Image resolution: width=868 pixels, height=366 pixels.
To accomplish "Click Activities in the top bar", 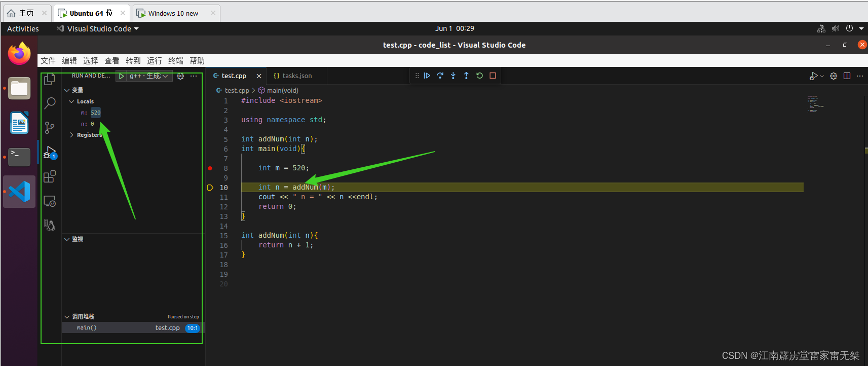I will pyautogui.click(x=23, y=29).
